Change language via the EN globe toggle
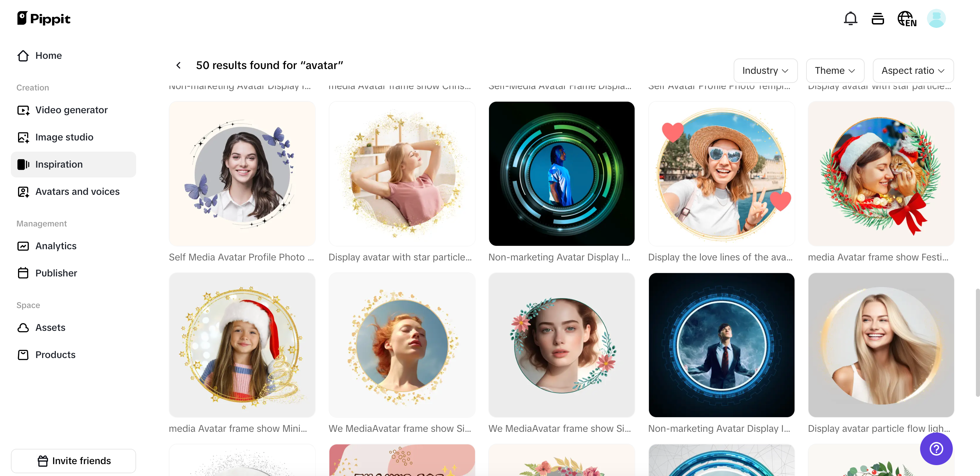980x476 pixels. [x=906, y=18]
